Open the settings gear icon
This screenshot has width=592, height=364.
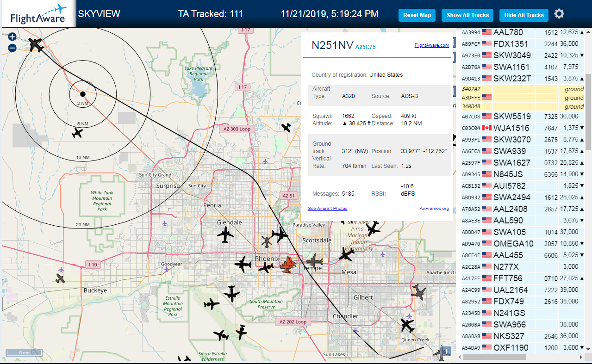(559, 14)
